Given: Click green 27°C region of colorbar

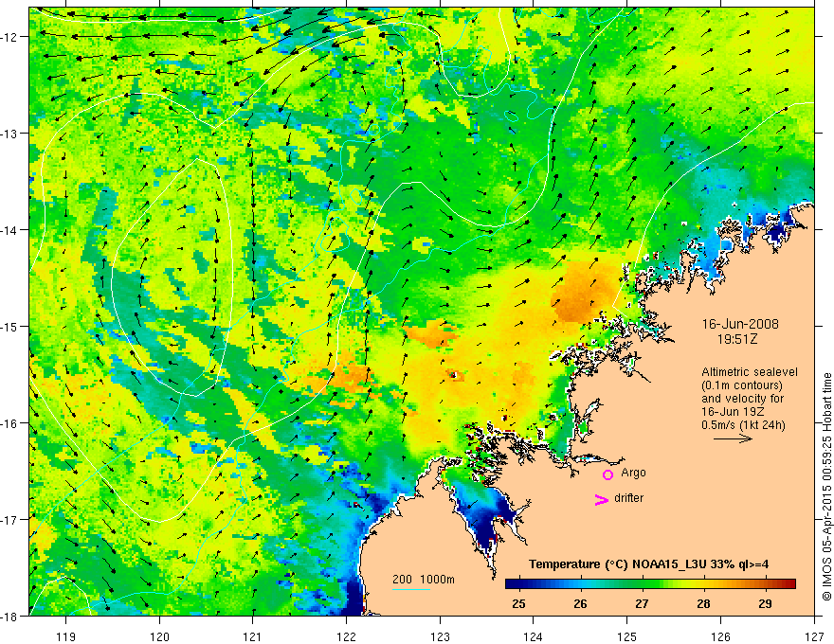Looking at the screenshot, I should pyautogui.click(x=643, y=584).
